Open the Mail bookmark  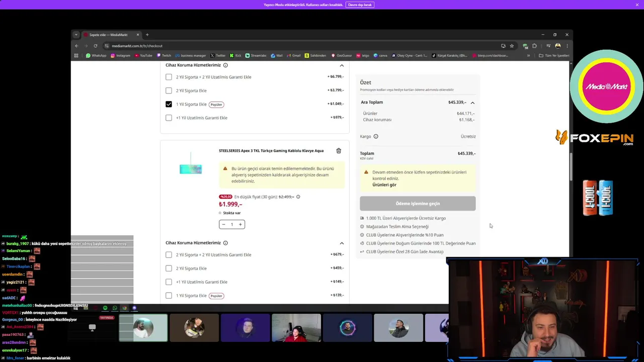(x=276, y=56)
